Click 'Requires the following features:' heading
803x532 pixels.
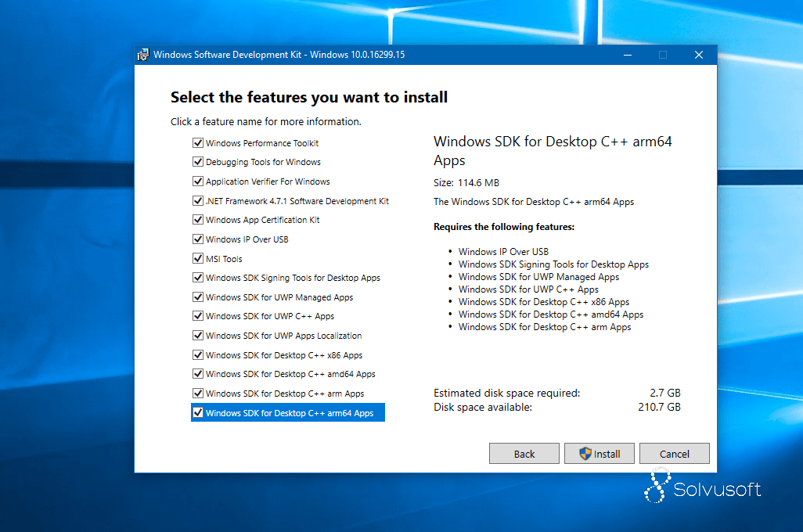tap(504, 227)
